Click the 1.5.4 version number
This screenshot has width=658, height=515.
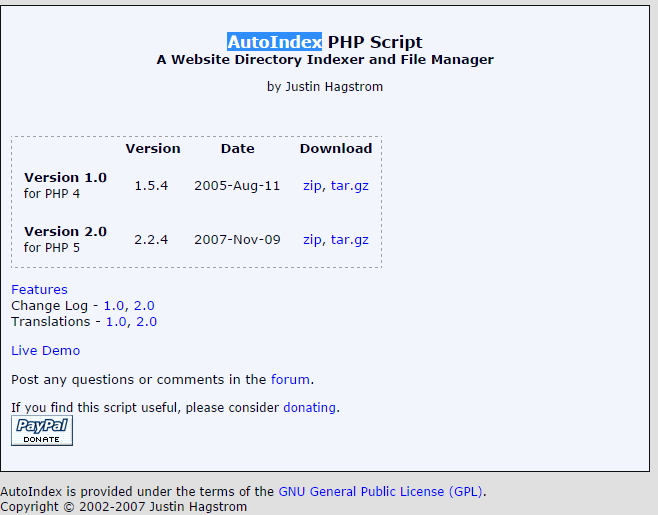153,186
